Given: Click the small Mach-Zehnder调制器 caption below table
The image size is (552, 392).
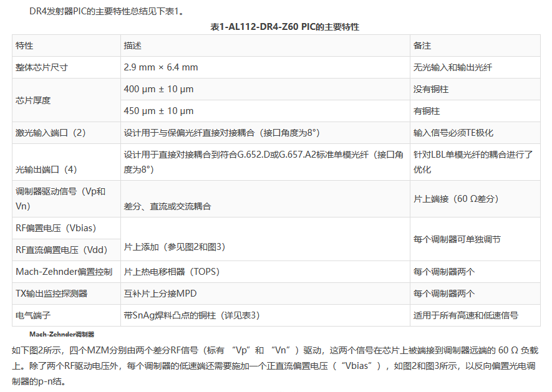Looking at the screenshot, I should 62,334.
